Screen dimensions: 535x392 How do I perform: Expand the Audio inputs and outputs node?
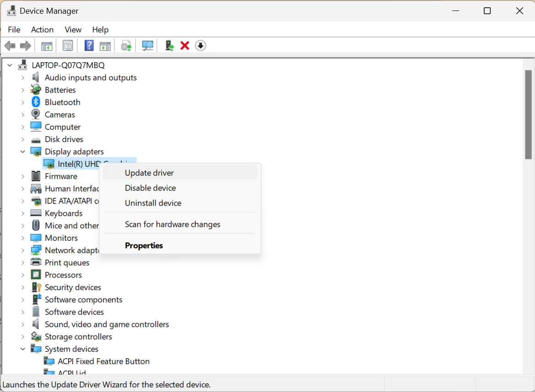pyautogui.click(x=23, y=78)
